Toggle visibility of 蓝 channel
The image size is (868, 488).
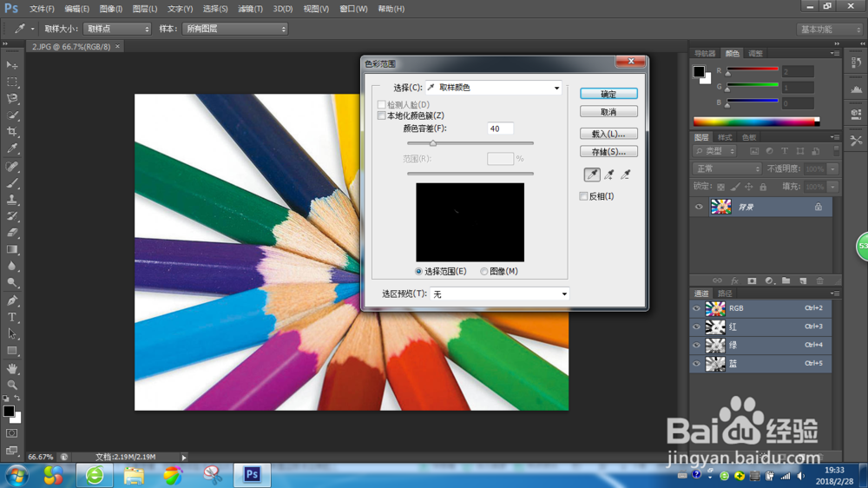[696, 364]
